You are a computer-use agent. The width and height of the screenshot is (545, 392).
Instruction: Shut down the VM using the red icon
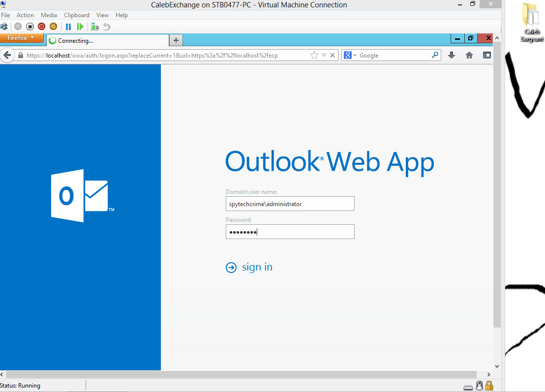pos(42,27)
